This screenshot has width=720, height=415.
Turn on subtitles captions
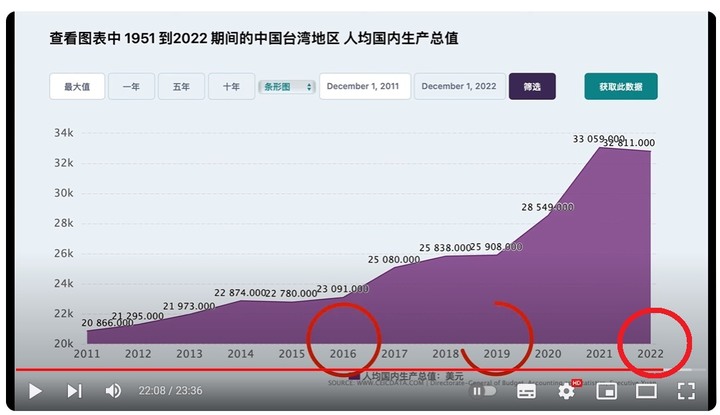tap(526, 391)
